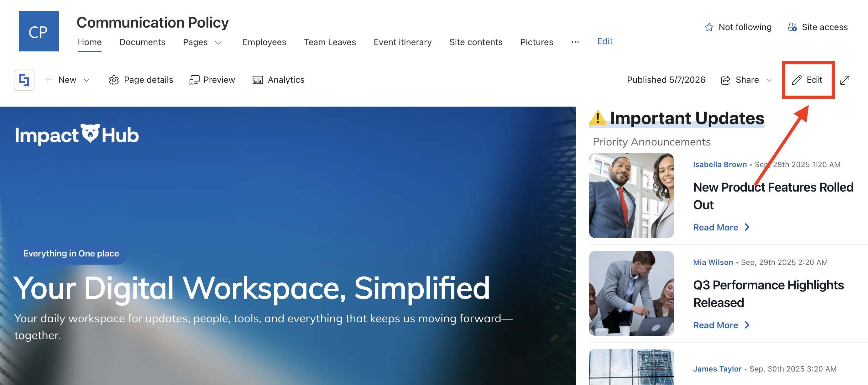Viewport: 868px width, 385px height.
Task: Go to the Home navigation tab
Action: [x=90, y=42]
